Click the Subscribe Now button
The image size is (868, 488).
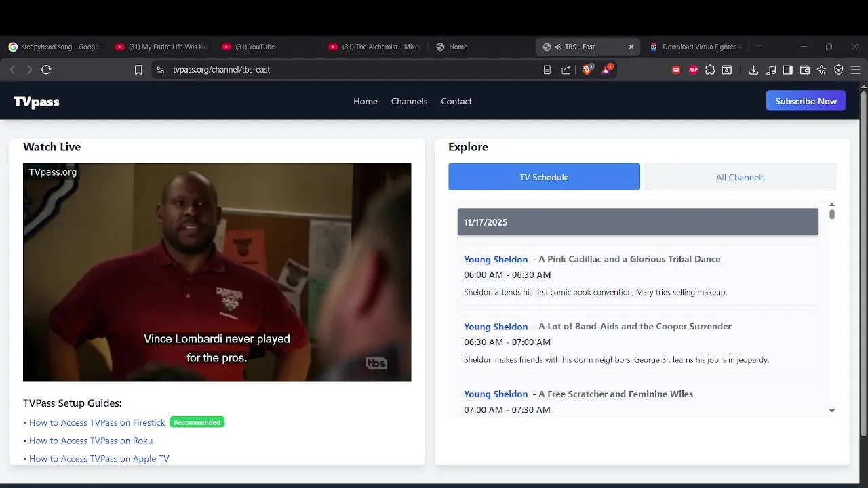806,101
